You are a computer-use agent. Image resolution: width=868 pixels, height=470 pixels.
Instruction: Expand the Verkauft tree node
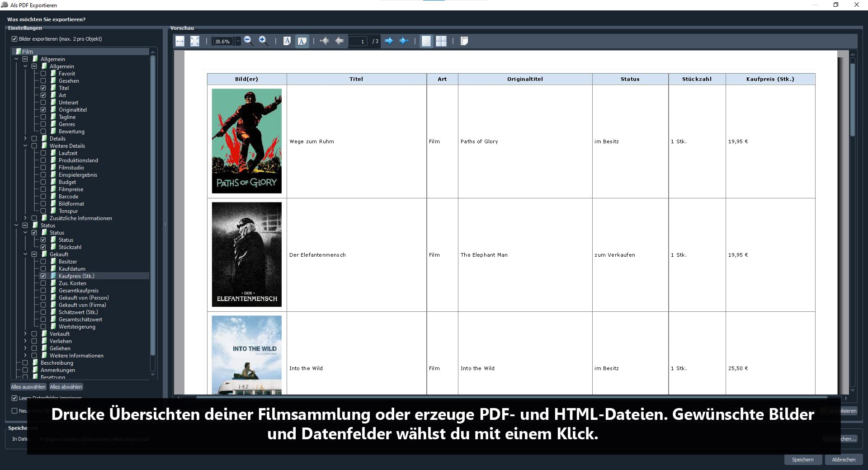click(x=25, y=334)
